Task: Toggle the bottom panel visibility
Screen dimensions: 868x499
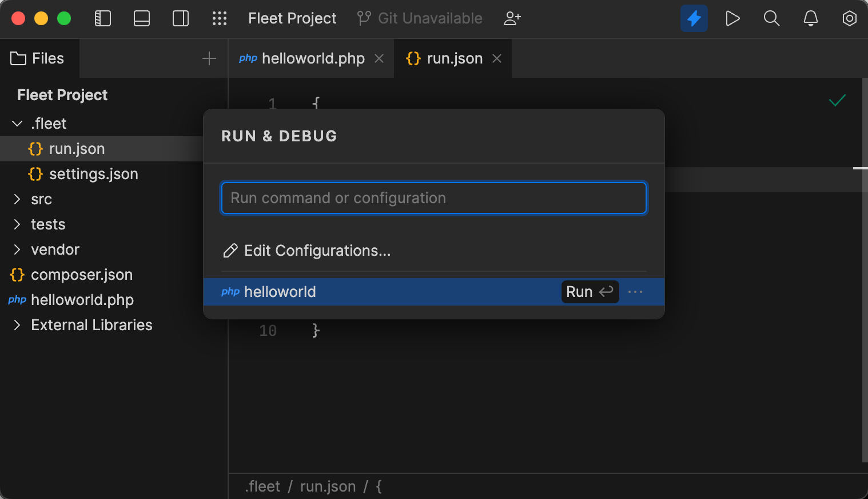Action: [141, 18]
